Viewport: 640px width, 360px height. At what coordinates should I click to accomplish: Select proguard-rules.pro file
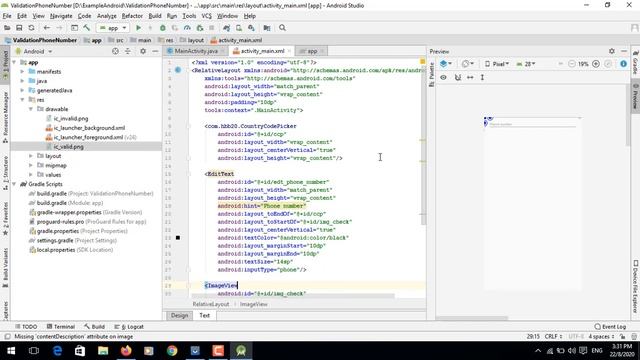pyautogui.click(x=60, y=222)
